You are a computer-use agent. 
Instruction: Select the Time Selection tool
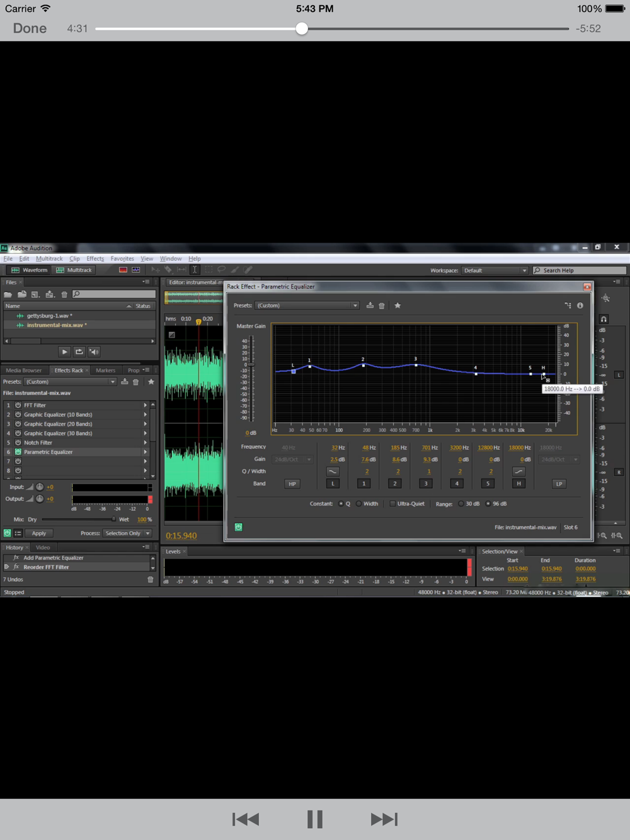(195, 270)
